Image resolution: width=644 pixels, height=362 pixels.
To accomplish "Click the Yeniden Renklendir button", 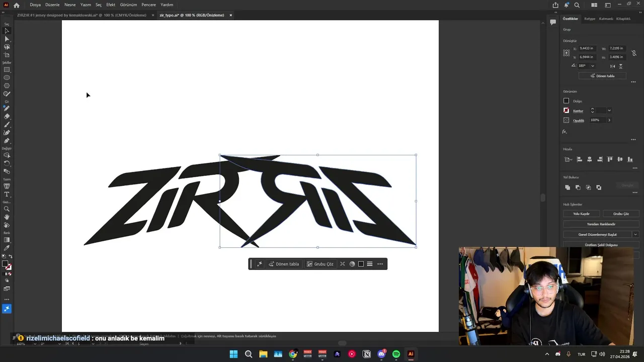I will tap(601, 224).
